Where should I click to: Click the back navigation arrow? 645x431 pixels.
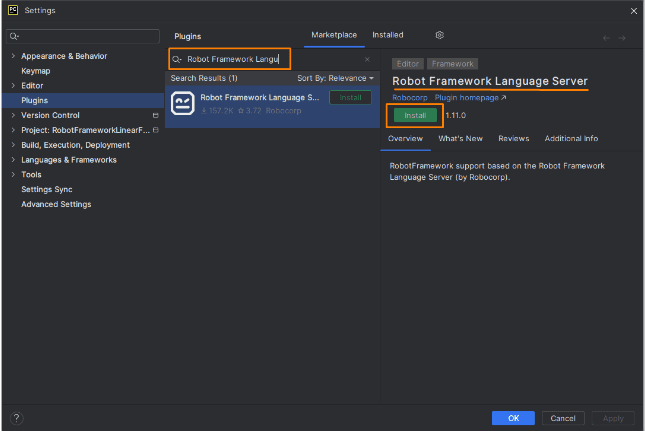tap(606, 38)
